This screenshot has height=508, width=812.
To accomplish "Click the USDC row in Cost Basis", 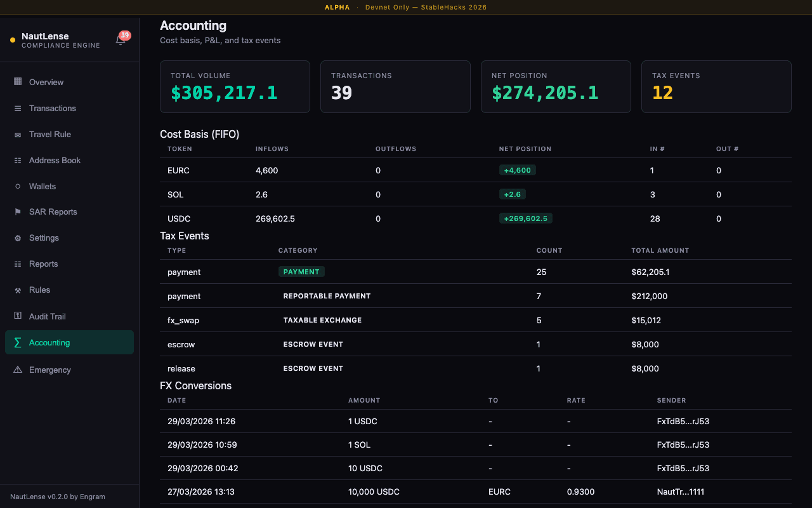I will pos(178,218).
